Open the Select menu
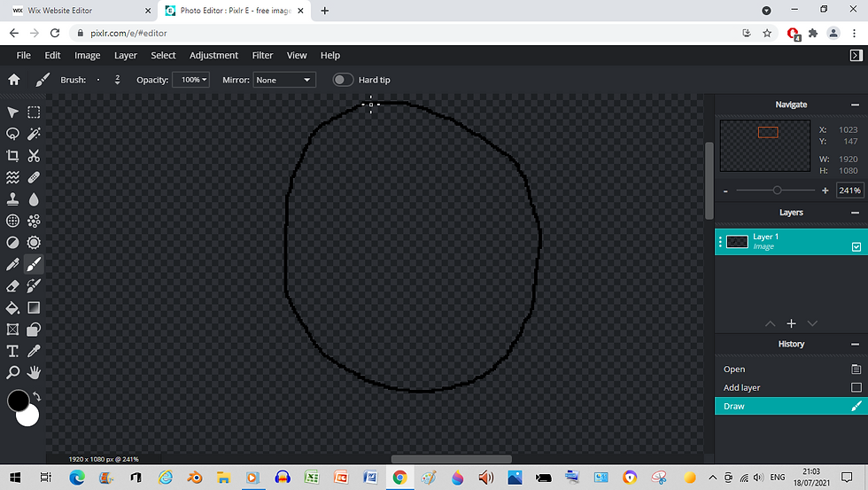Image resolution: width=868 pixels, height=490 pixels. point(163,55)
